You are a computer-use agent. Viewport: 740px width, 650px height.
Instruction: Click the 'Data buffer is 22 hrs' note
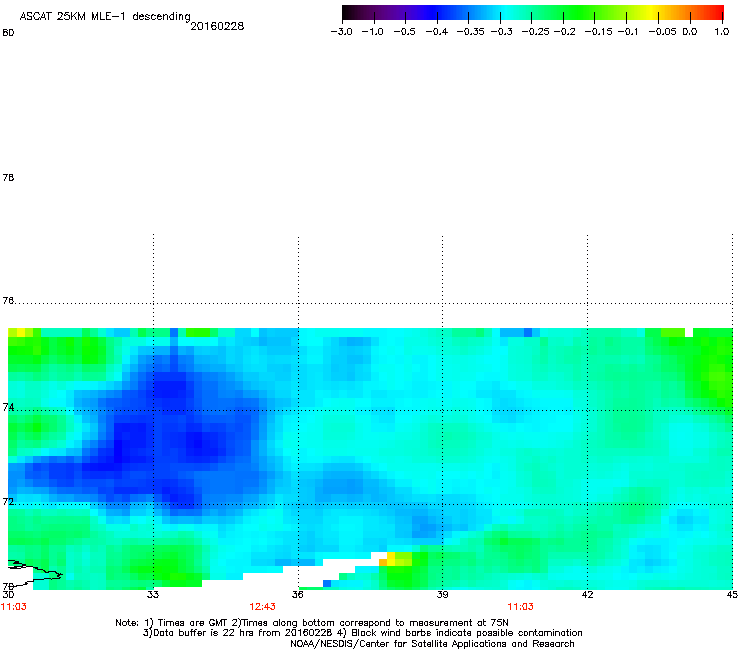(x=362, y=633)
